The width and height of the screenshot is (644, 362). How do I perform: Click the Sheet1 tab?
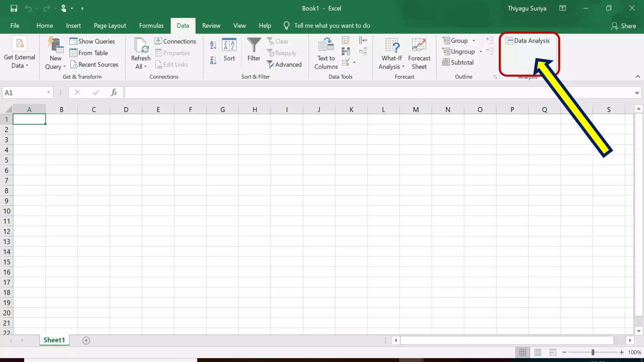point(54,340)
